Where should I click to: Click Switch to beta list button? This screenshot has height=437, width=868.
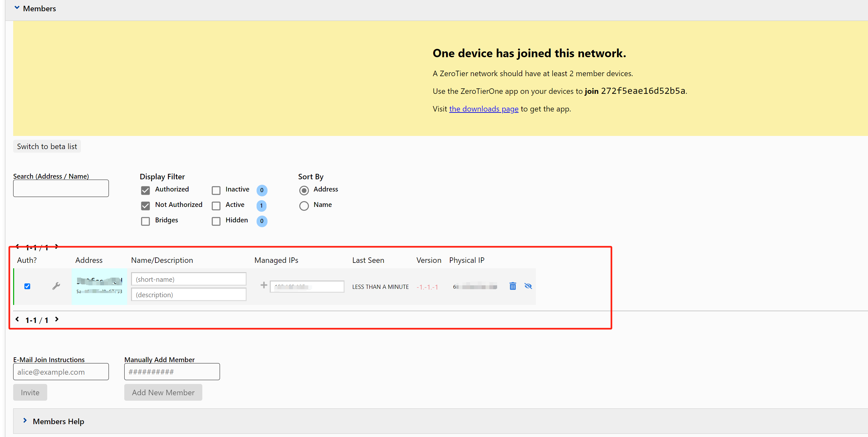[x=47, y=146]
